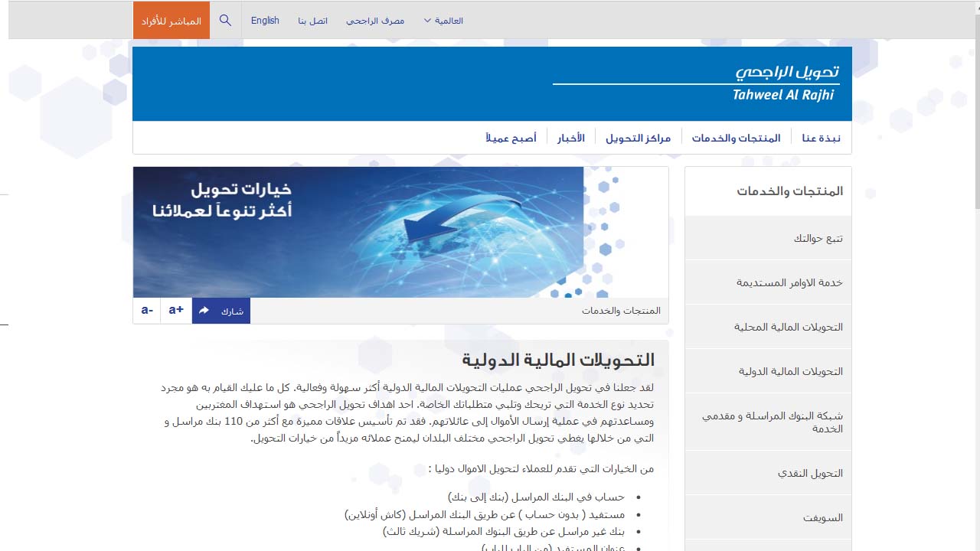Screen dimensions: 980x551
Task: Open نبذة عنا menu item
Action: click(x=821, y=138)
